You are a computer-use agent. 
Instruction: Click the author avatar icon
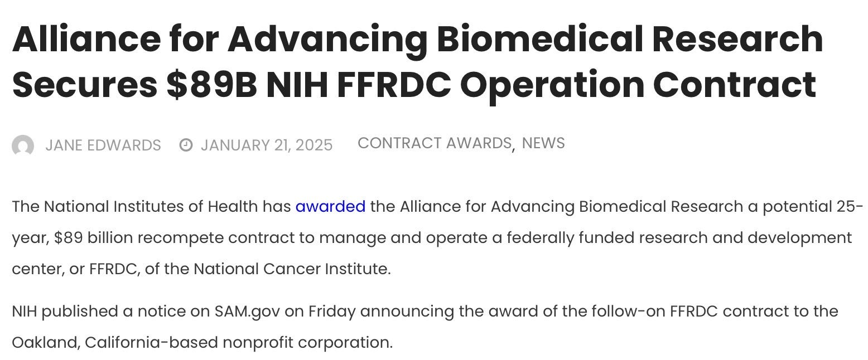(x=23, y=146)
